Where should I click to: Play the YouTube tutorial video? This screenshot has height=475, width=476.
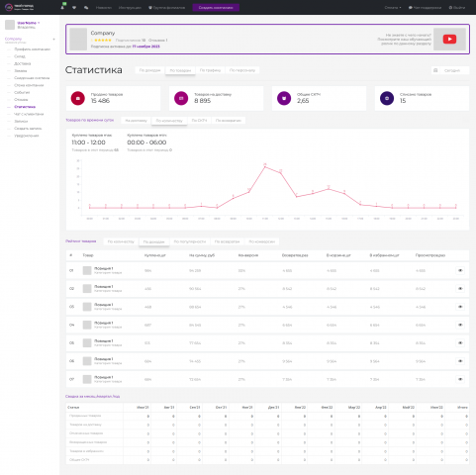449,39
